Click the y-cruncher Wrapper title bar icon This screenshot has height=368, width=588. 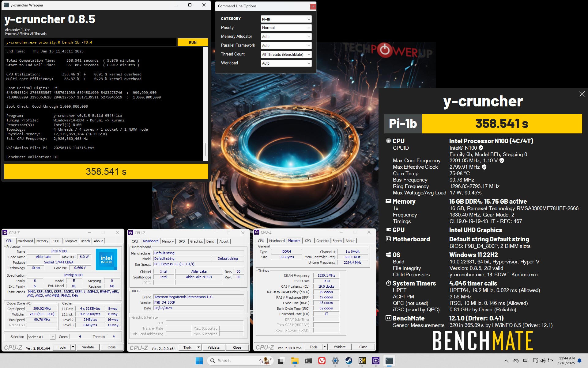tap(6, 5)
